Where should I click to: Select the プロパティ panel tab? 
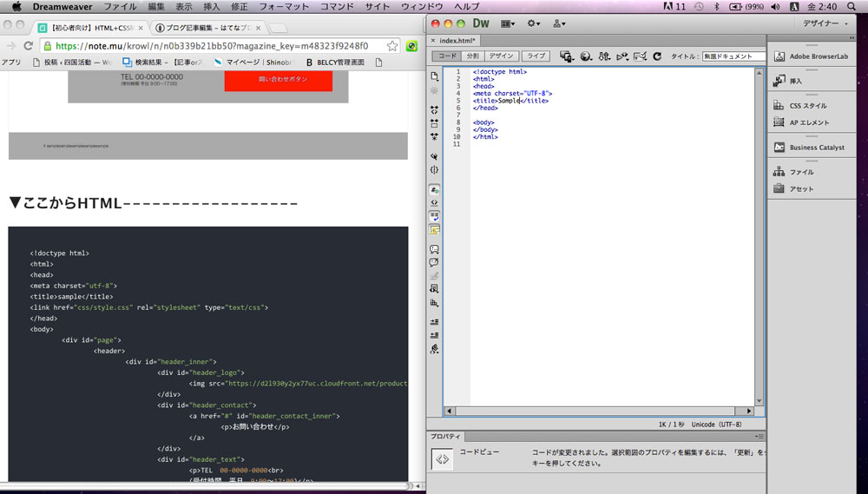pos(445,437)
